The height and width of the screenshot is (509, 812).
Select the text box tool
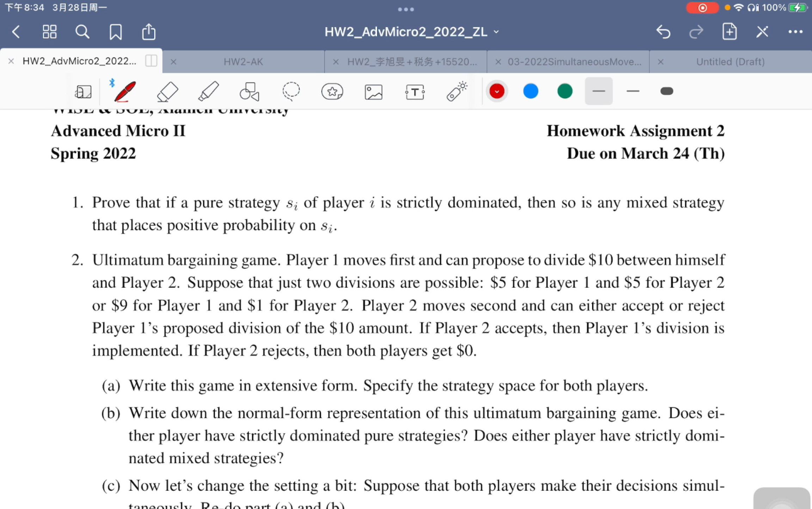point(415,92)
